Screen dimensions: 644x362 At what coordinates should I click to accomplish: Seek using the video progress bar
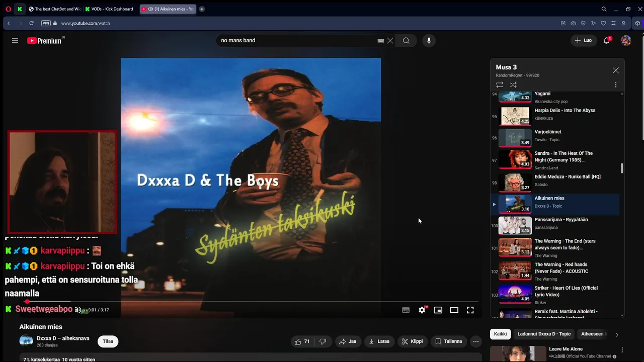click(251, 302)
